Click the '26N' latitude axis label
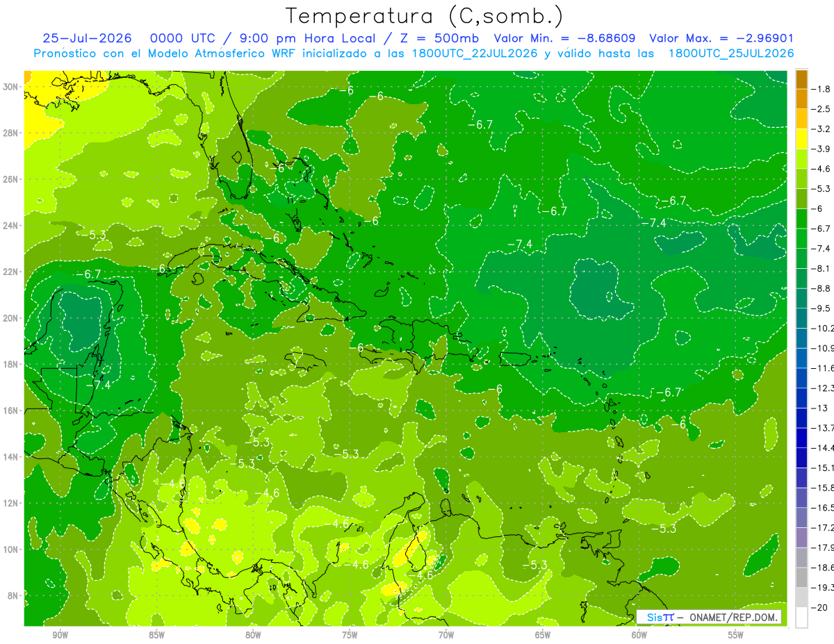 11,179
